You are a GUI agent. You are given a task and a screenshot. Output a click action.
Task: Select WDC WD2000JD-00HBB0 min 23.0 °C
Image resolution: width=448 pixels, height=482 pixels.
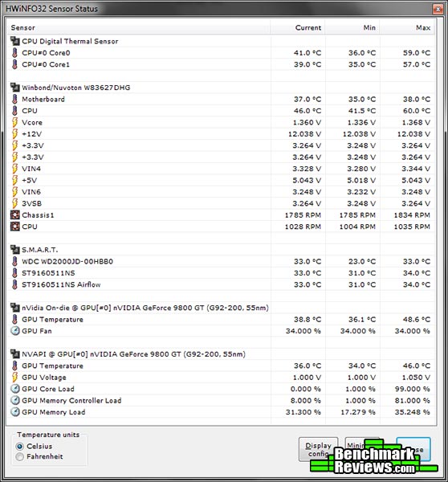click(362, 261)
